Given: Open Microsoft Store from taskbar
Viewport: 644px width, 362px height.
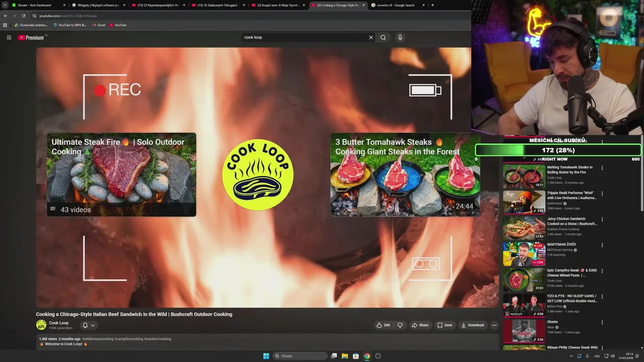Looking at the screenshot, I should click(x=356, y=356).
